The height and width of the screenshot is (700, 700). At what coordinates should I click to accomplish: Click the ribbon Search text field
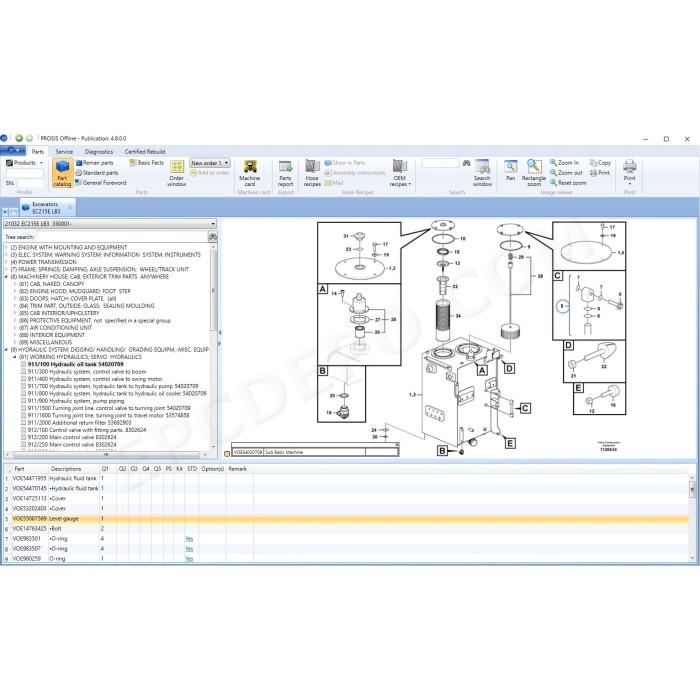[440, 163]
